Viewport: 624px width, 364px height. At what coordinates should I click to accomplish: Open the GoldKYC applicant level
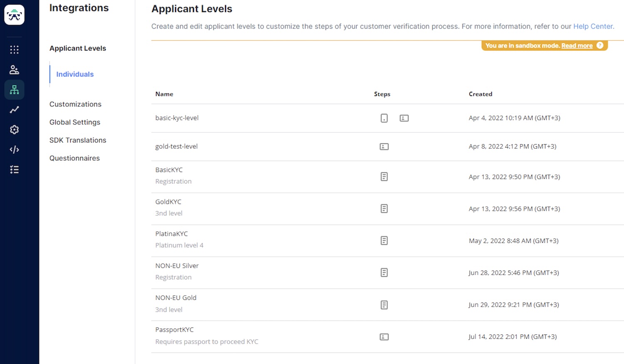168,202
